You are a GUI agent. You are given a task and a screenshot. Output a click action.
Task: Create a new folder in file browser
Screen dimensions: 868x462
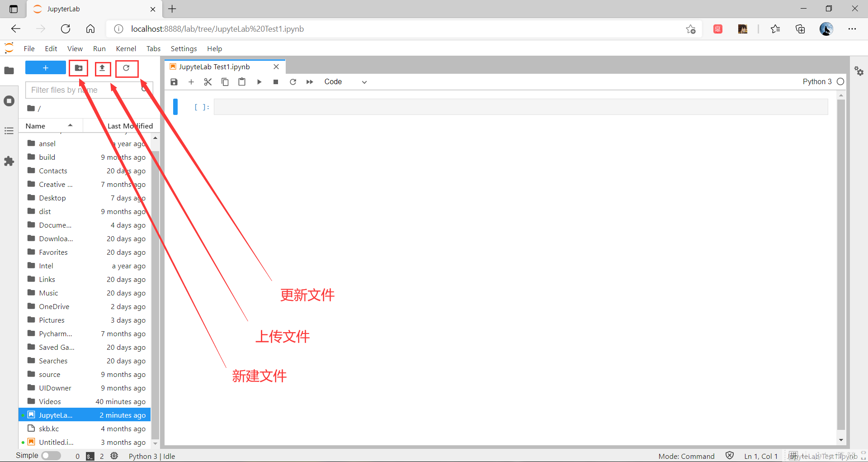[x=78, y=68]
